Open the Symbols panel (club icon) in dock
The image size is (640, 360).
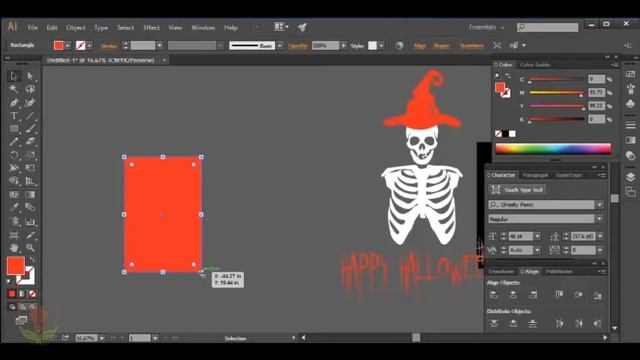point(630,104)
